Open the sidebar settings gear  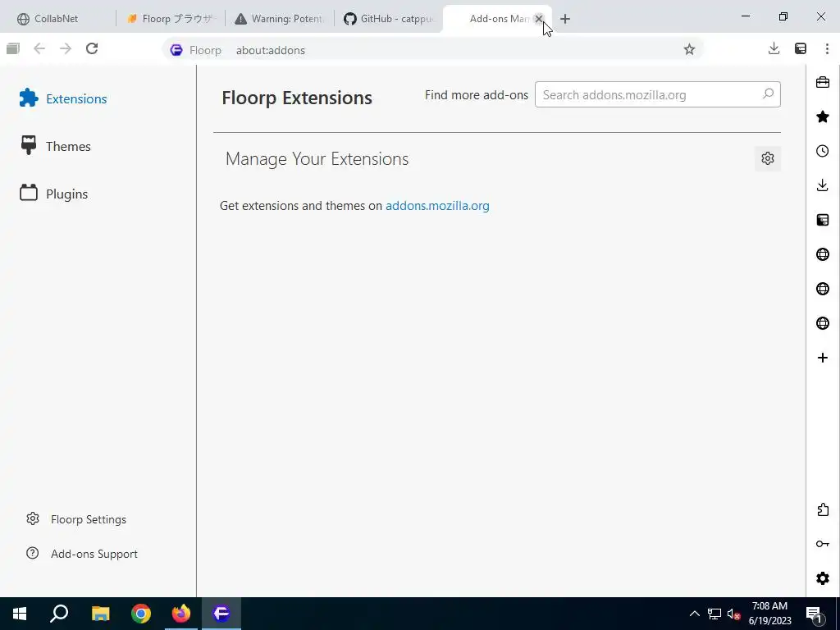(823, 578)
